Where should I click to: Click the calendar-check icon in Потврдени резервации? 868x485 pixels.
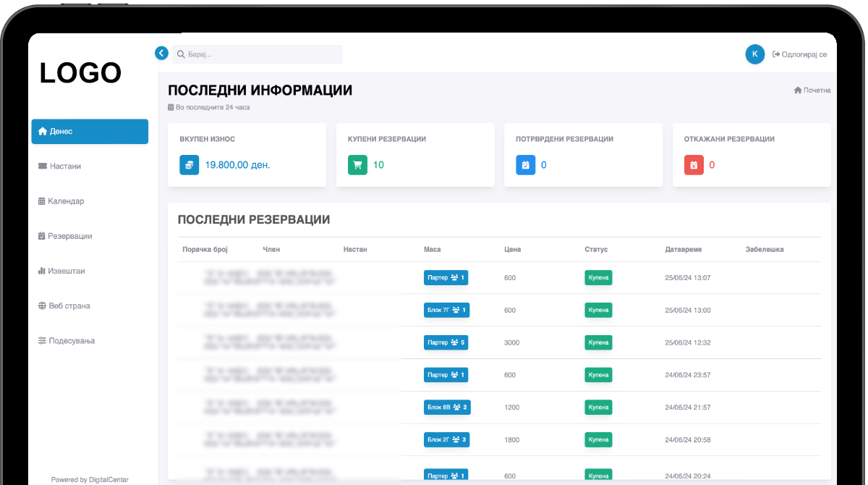point(526,165)
